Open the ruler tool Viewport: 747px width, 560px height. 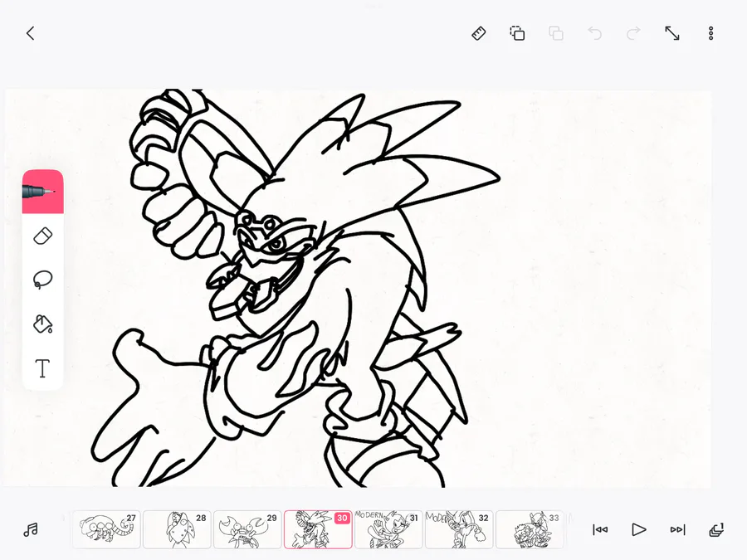(x=479, y=33)
